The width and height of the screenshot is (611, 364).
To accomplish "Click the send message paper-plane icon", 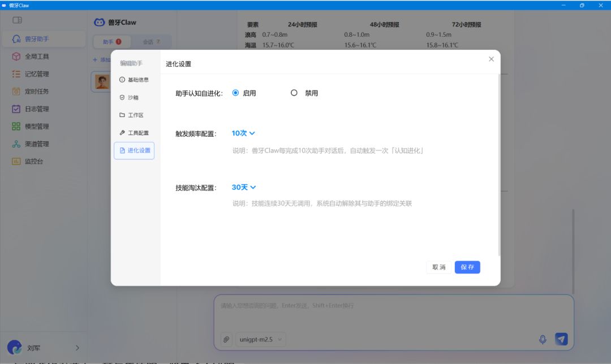I will [561, 339].
